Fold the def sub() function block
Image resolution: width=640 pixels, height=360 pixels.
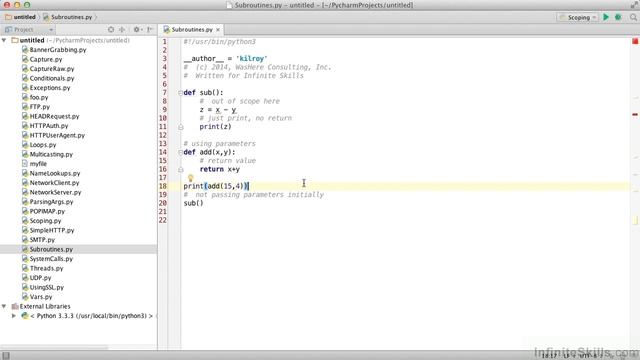click(x=180, y=93)
